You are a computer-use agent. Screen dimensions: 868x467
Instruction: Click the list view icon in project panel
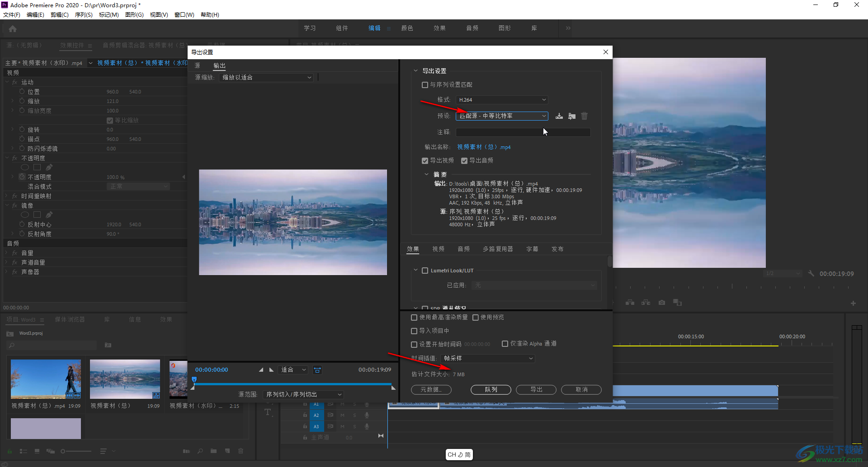coord(24,451)
